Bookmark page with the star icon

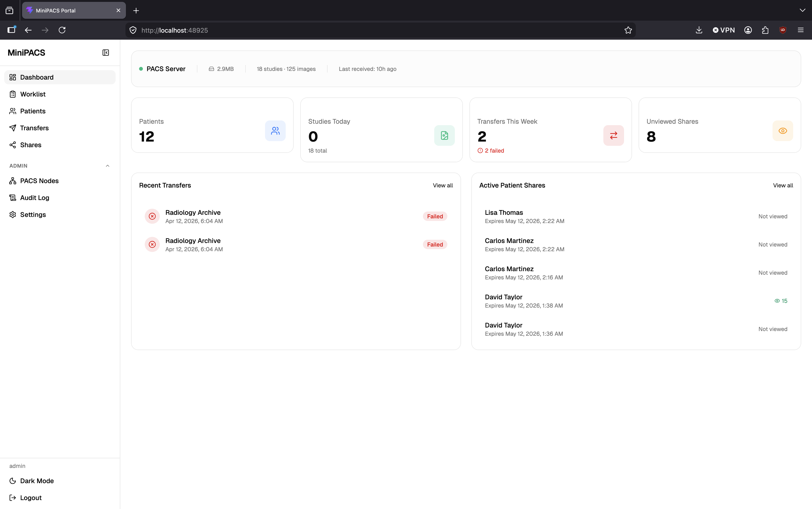click(x=628, y=30)
